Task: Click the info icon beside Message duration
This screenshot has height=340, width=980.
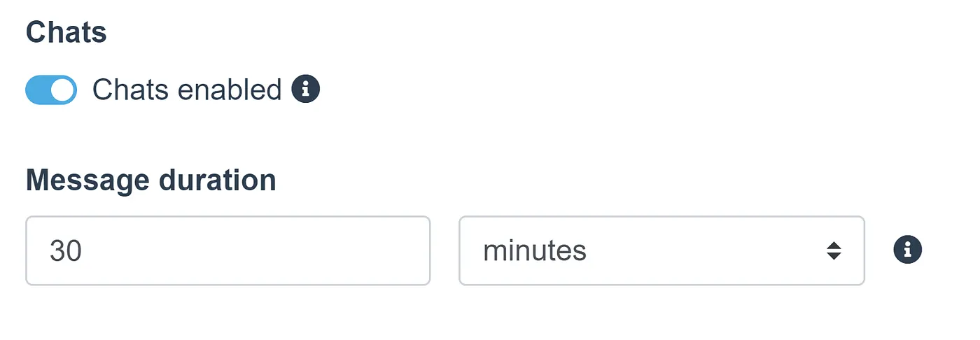Action: click(x=907, y=250)
